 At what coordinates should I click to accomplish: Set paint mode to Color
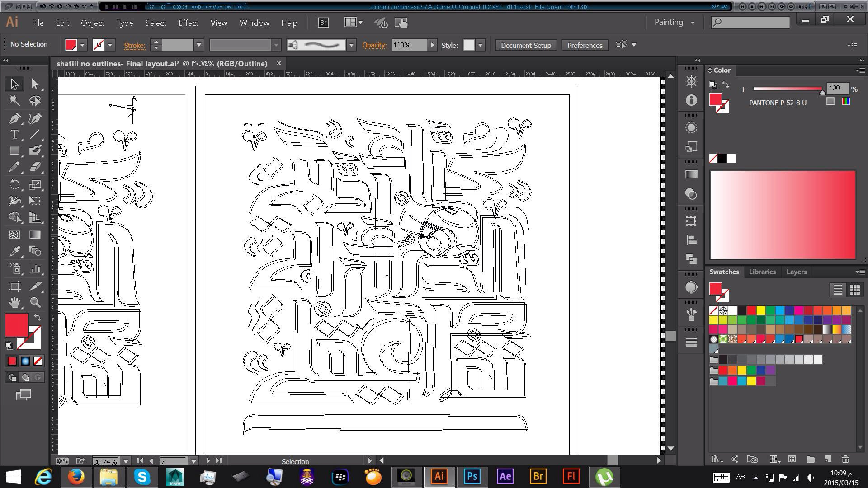point(12,361)
